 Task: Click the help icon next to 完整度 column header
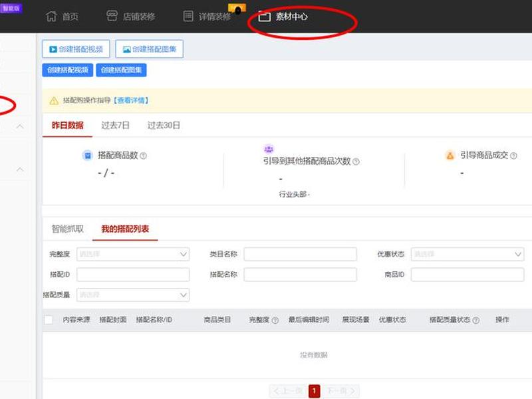point(275,321)
